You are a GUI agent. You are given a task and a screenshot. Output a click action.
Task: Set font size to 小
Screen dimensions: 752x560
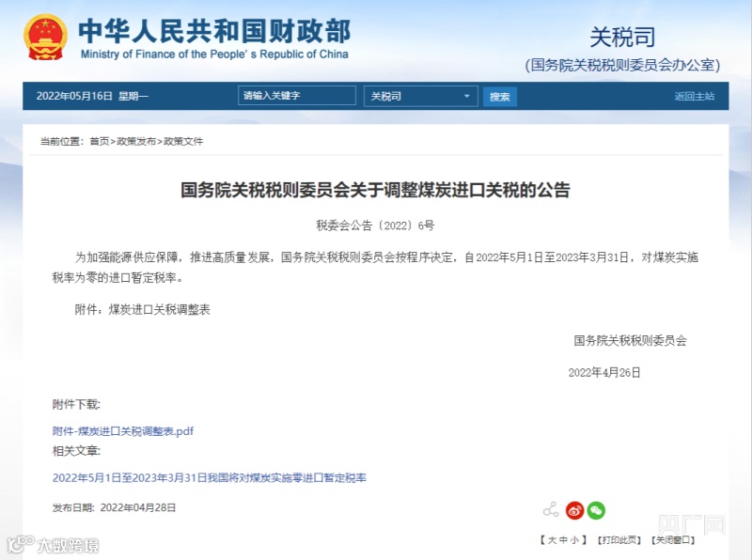[x=574, y=540]
